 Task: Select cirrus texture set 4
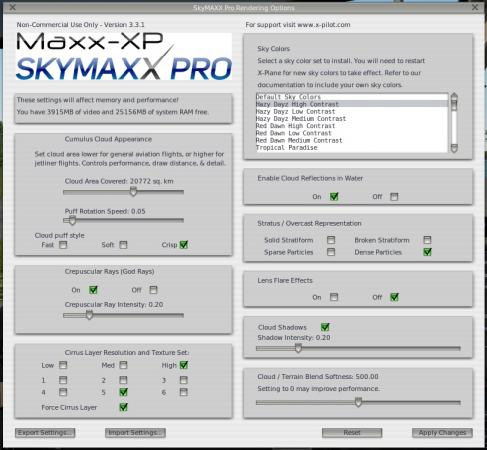63,392
